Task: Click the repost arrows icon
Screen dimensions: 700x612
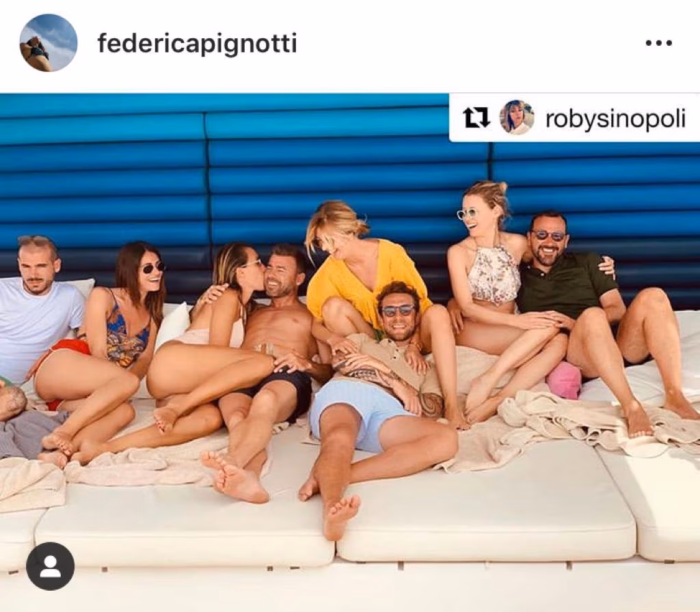Action: point(476,119)
